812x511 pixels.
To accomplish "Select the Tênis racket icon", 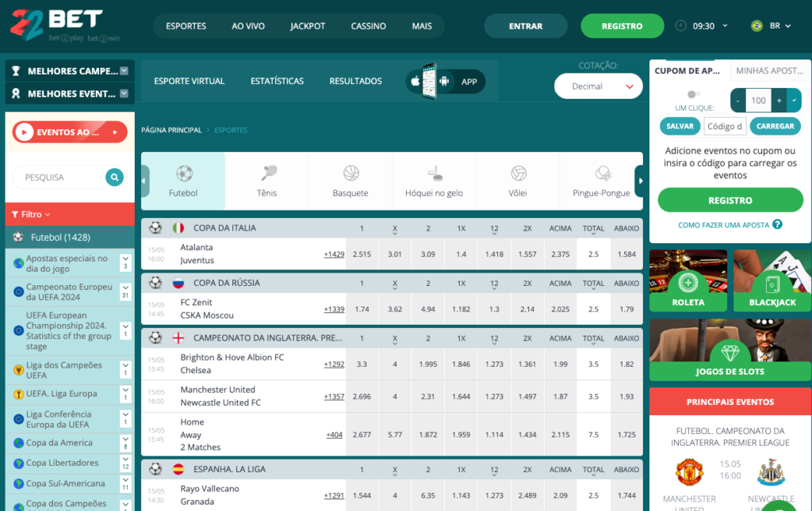I will [268, 174].
